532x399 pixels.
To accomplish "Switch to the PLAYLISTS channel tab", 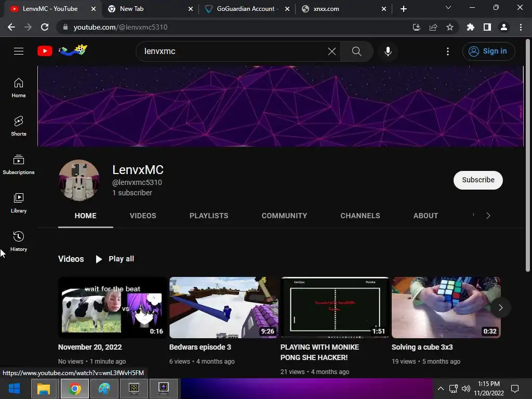I will click(x=209, y=216).
